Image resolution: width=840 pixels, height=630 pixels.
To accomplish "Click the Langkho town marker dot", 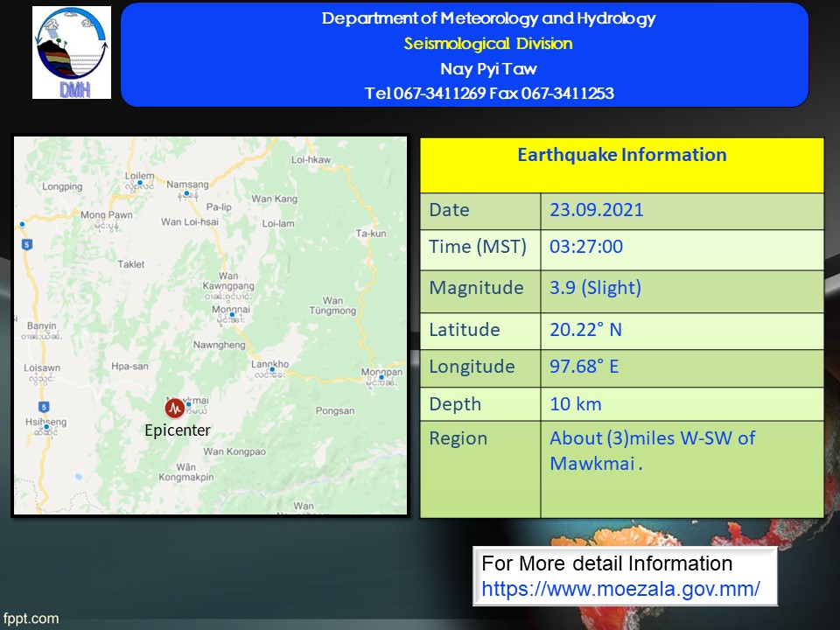I will 272,370.
